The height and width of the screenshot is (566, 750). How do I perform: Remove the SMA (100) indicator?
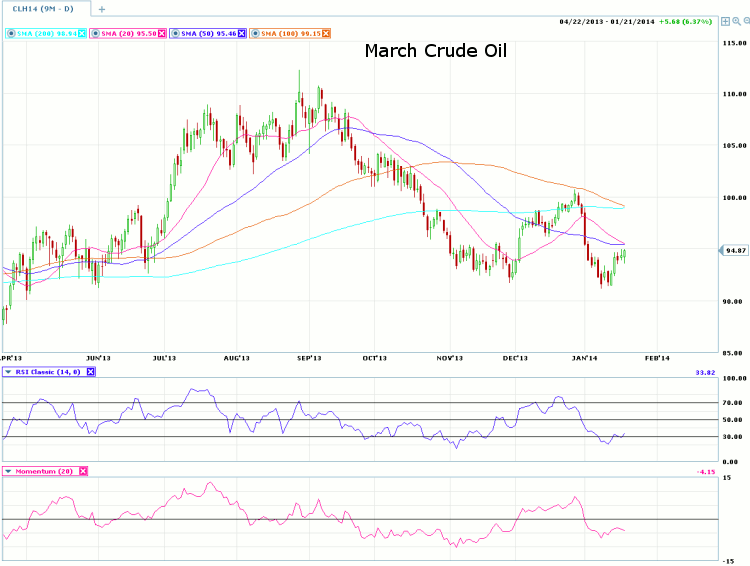pyautogui.click(x=326, y=34)
